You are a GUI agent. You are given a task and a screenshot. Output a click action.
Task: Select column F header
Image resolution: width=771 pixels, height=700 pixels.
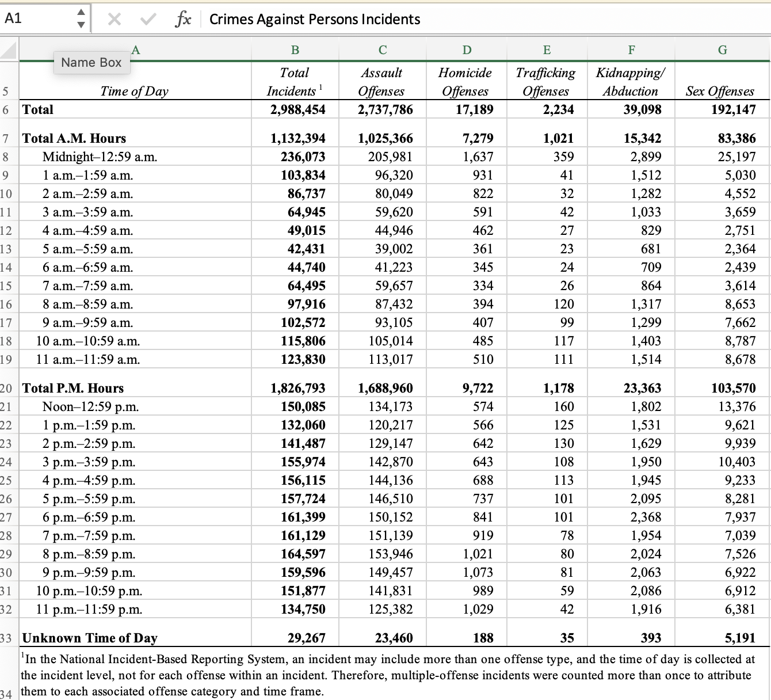tap(631, 50)
